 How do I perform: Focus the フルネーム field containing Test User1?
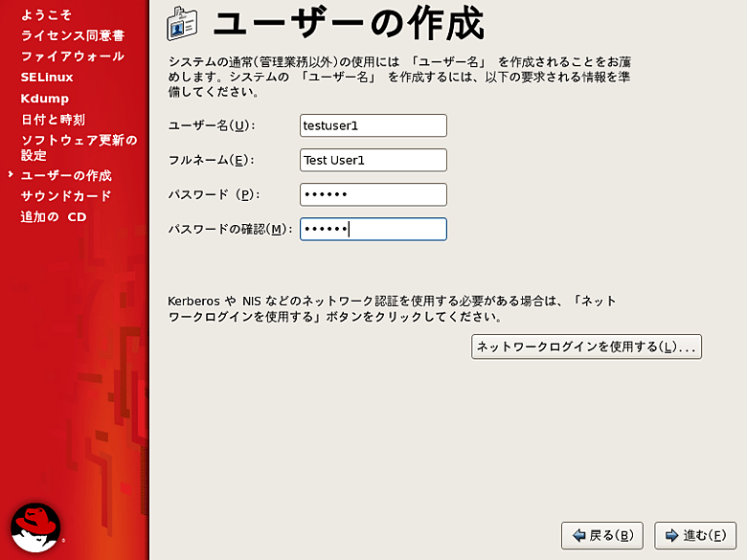373,160
